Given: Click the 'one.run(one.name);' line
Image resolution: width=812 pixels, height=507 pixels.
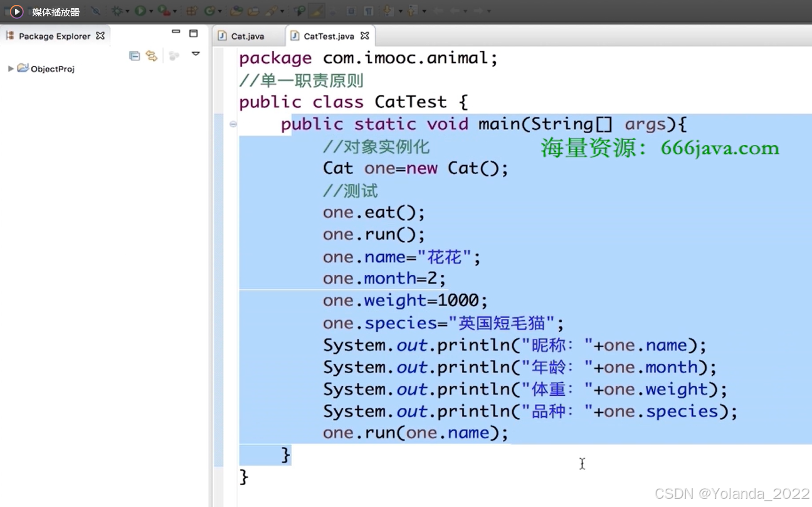Looking at the screenshot, I should click(416, 433).
